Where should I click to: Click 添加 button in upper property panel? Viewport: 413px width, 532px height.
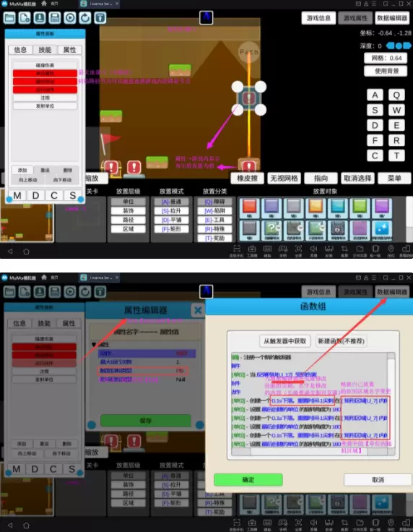pyautogui.click(x=22, y=170)
